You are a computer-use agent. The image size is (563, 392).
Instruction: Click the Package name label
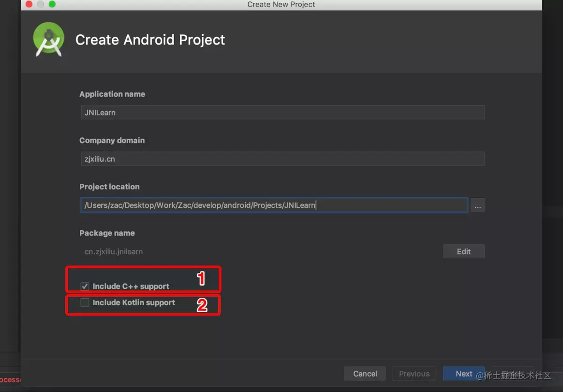tap(107, 233)
